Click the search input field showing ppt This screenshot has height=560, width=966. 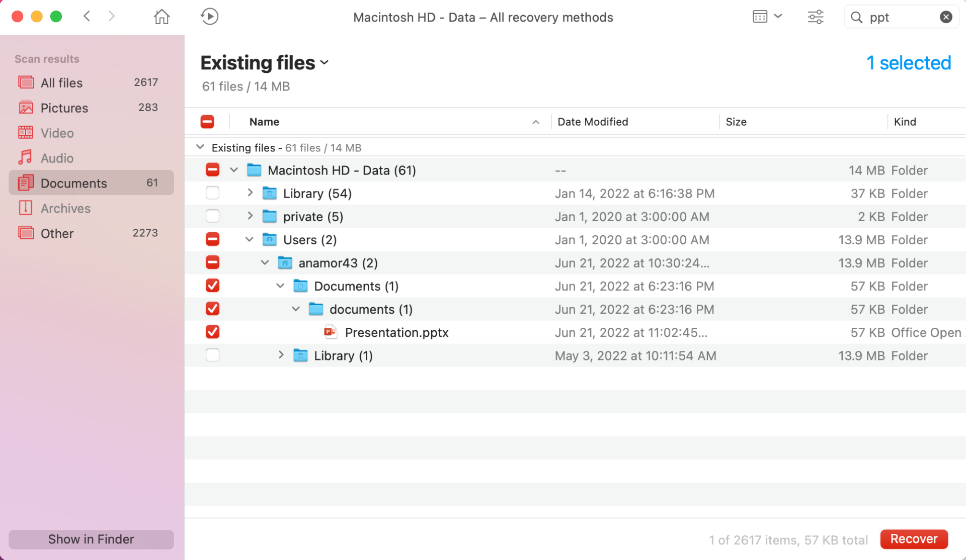point(901,17)
